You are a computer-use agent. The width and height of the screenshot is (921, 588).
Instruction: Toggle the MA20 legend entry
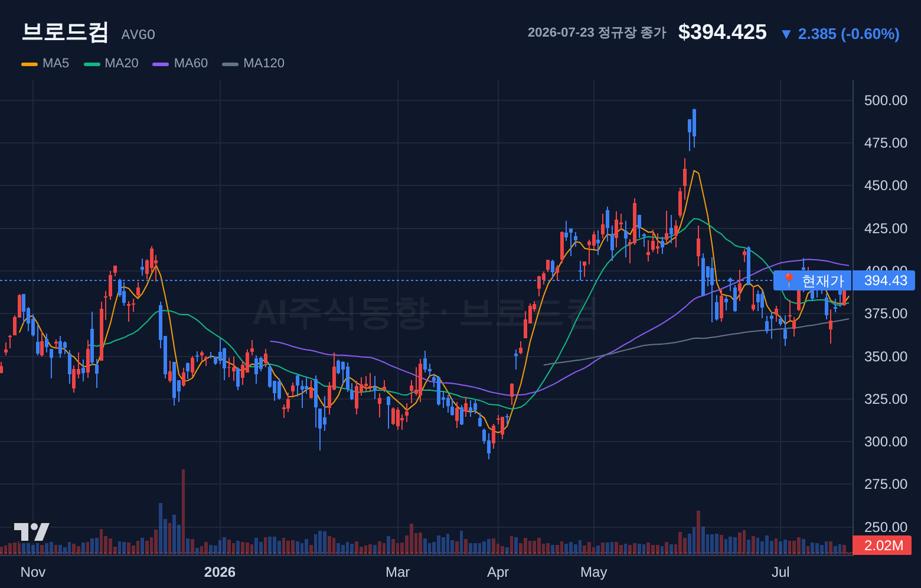(x=111, y=63)
